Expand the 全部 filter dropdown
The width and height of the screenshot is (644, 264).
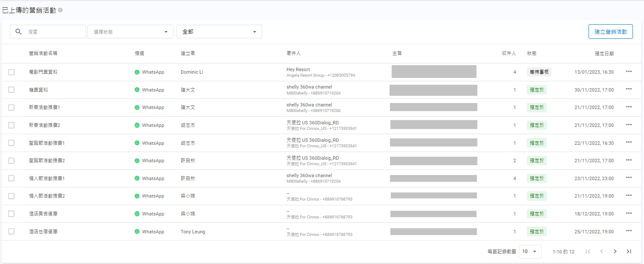(x=219, y=32)
